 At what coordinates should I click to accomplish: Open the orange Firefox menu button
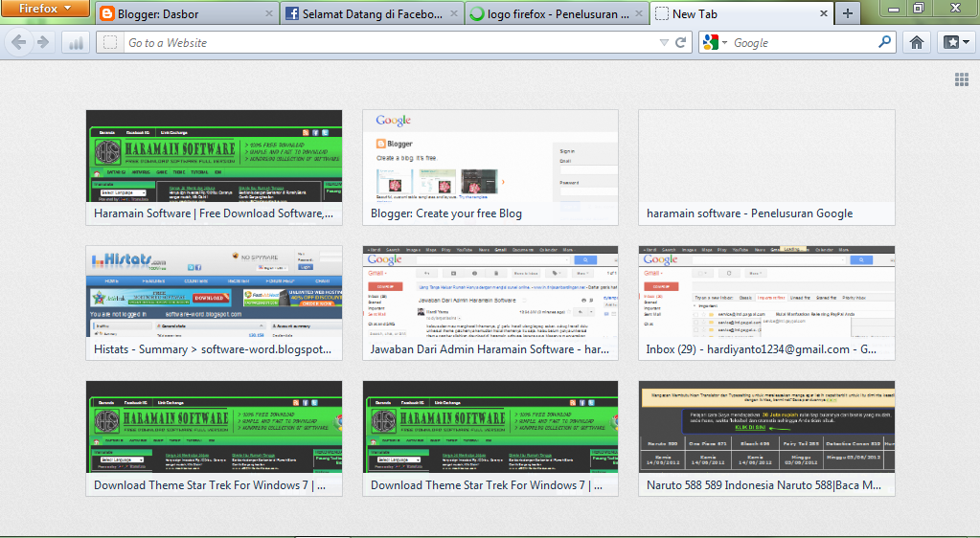tap(45, 8)
